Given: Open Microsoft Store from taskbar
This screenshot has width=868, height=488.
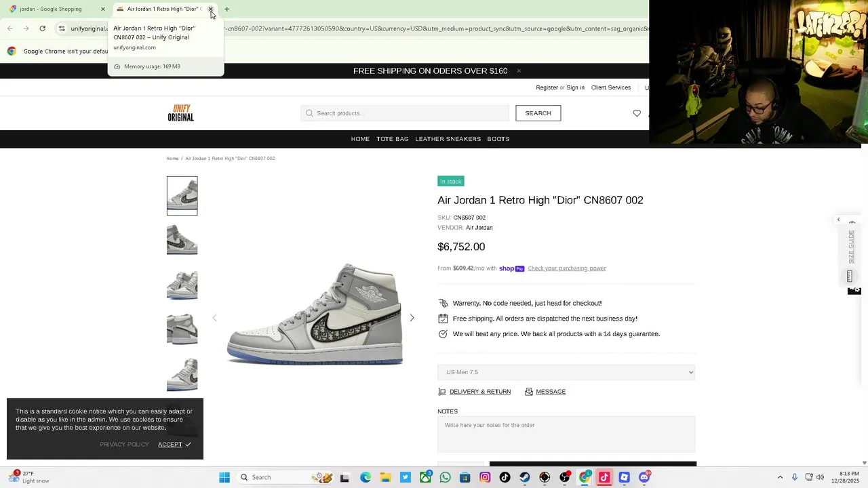Looking at the screenshot, I should [x=465, y=477].
